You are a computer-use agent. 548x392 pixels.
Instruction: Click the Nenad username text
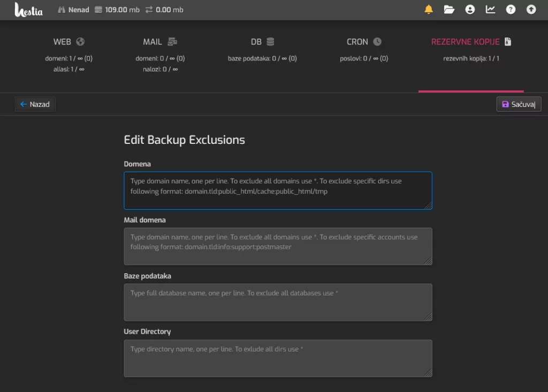pyautogui.click(x=79, y=10)
